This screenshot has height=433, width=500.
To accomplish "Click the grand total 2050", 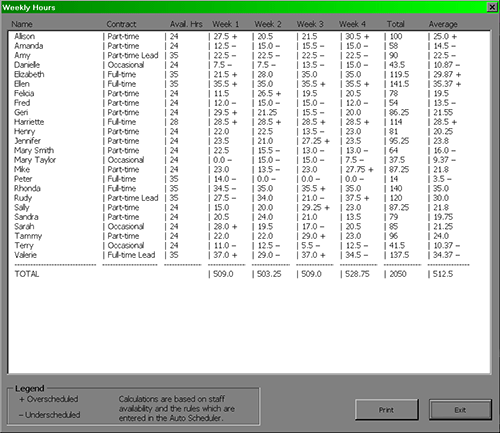I will click(x=398, y=274).
